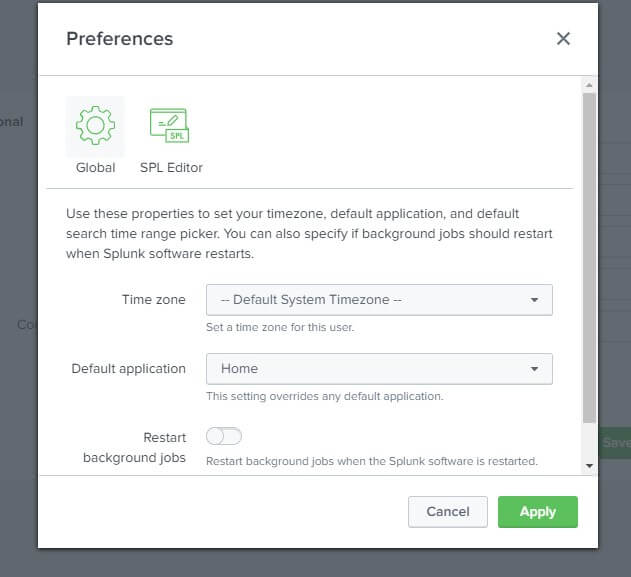Viewport: 631px width, 577px height.
Task: Open the Default application dropdown
Action: click(x=379, y=369)
